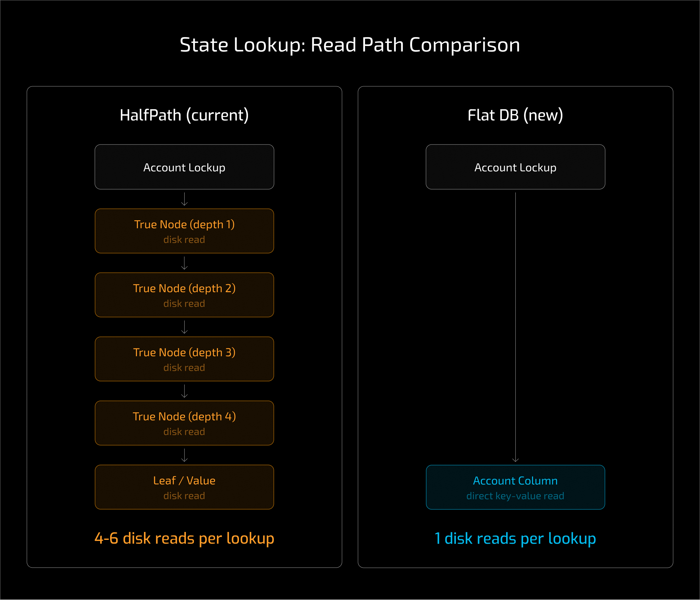Click the 4-6 disk reads per lookup text
The width and height of the screenshot is (700, 600).
[x=184, y=538]
